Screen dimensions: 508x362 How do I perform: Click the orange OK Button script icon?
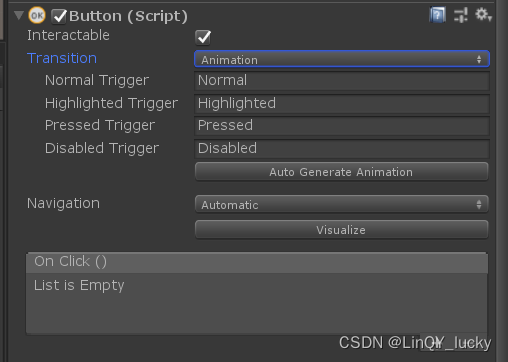click(37, 15)
